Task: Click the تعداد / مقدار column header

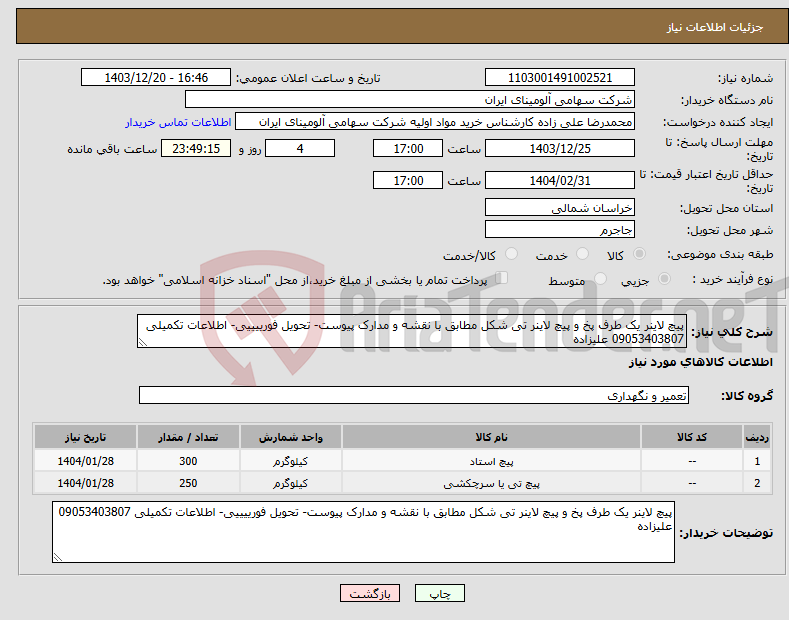Action: (x=188, y=437)
